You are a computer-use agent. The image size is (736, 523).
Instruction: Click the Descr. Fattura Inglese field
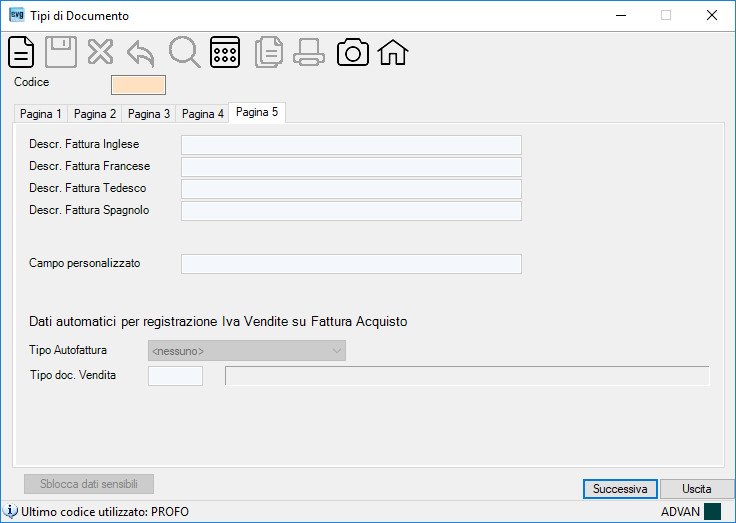[x=351, y=145]
